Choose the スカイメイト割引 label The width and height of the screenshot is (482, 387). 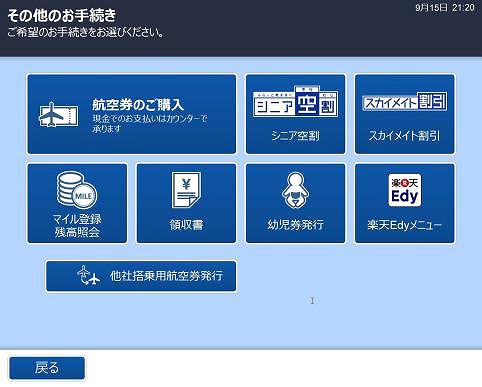coord(404,136)
